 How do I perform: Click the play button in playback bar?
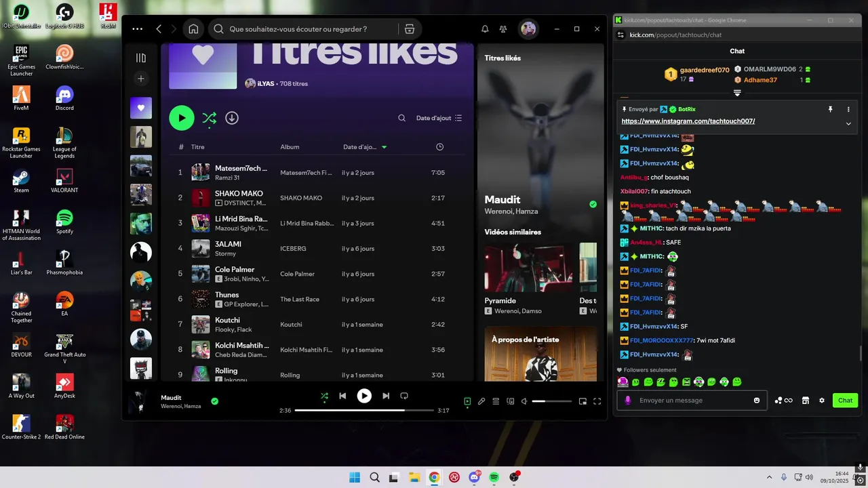coord(364,396)
